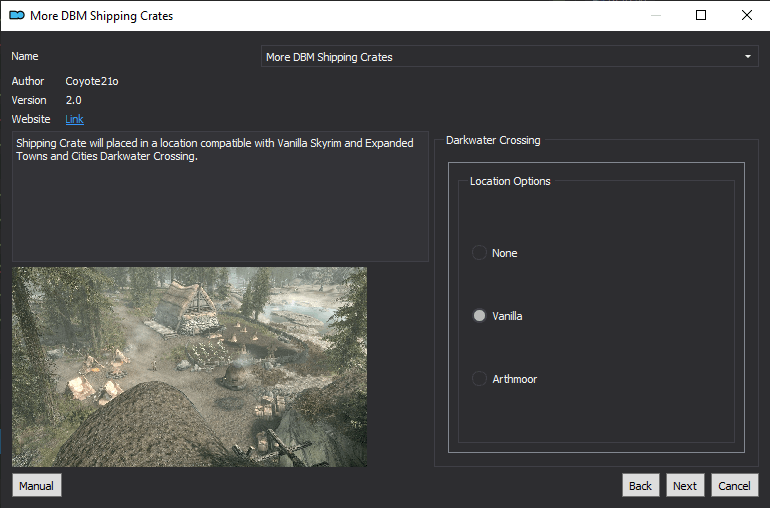Viewport: 770px width, 508px height.
Task: Click the shipping crate description text box
Action: [220, 196]
